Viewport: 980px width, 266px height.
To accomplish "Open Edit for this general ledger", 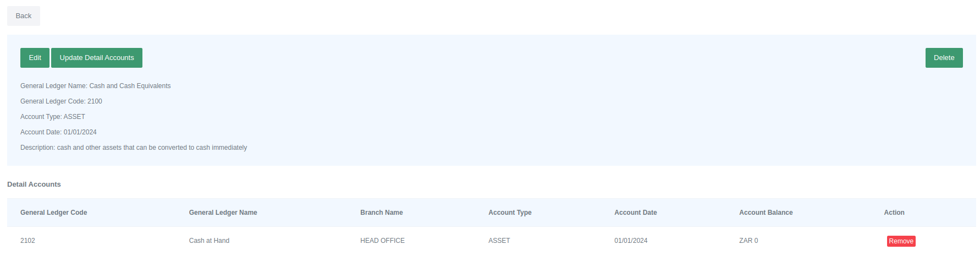I will (35, 58).
